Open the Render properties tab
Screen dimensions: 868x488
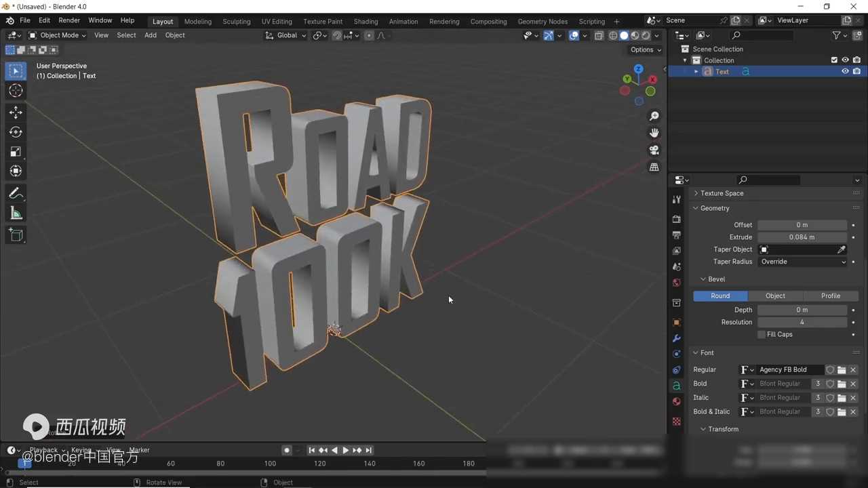click(676, 219)
